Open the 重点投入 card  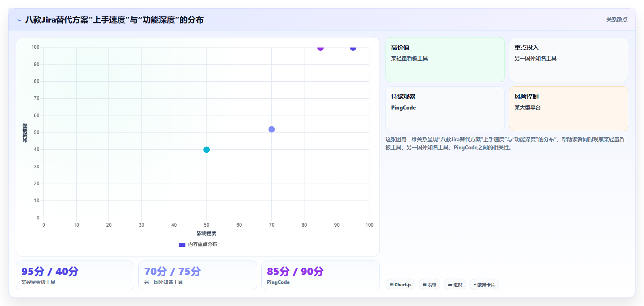pyautogui.click(x=569, y=60)
